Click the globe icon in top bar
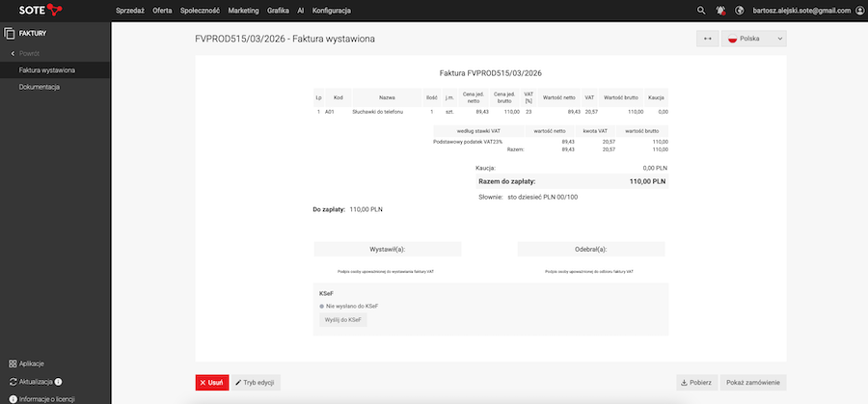The height and width of the screenshot is (404, 868). [x=740, y=10]
